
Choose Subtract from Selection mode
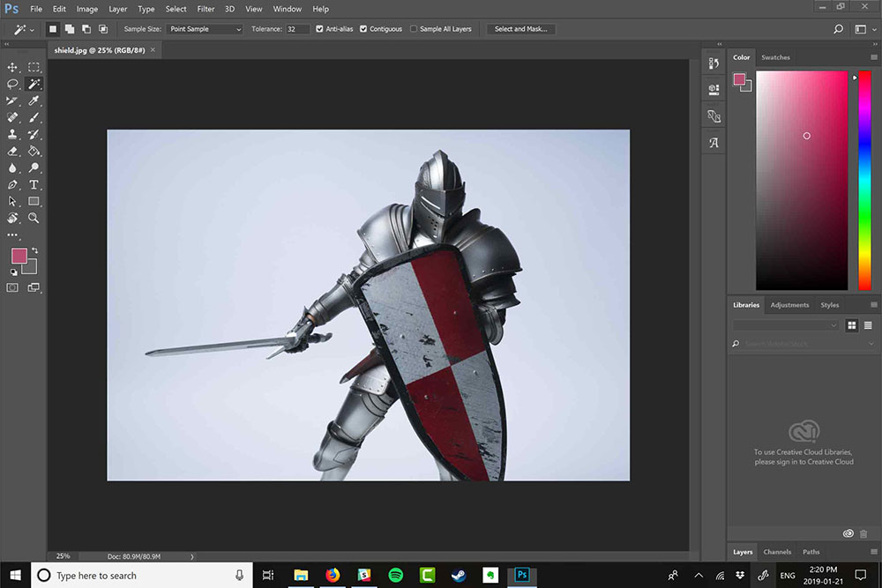click(x=86, y=29)
